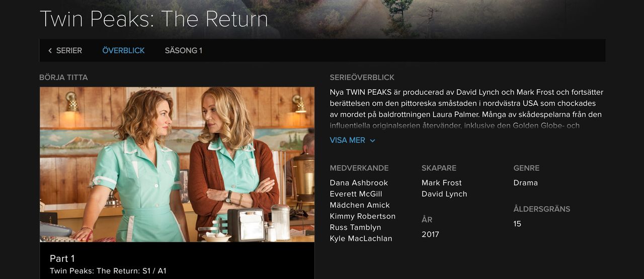This screenshot has height=279, width=644.
Task: Open cast member Dana Ashbrook
Action: click(359, 183)
